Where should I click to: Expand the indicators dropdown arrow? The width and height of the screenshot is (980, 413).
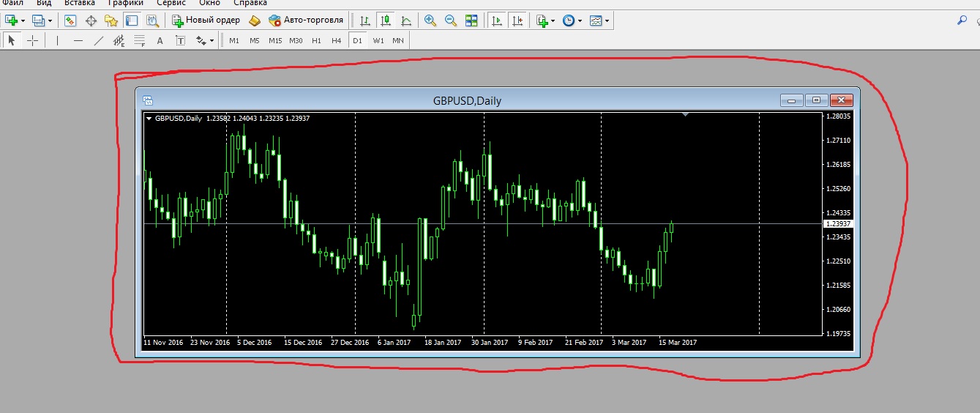tap(553, 21)
